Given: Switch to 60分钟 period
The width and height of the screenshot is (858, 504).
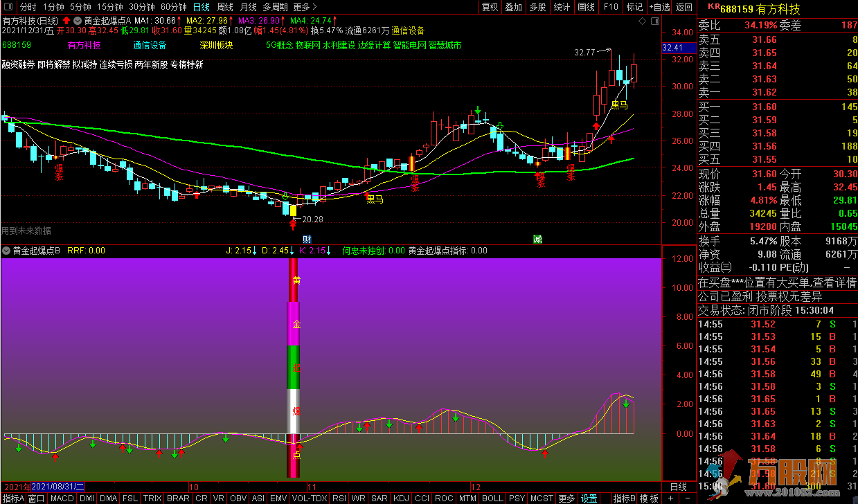Looking at the screenshot, I should (x=174, y=7).
